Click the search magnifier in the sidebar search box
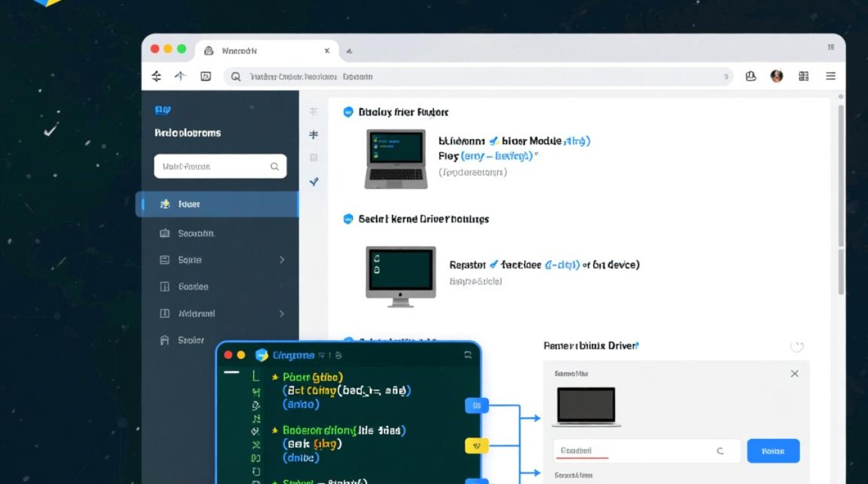This screenshot has width=868, height=484. (274, 166)
